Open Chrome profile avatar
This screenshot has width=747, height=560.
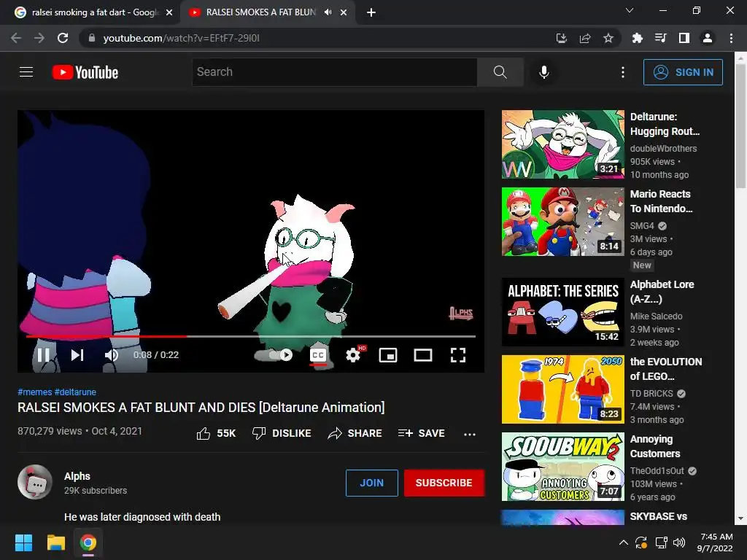point(708,38)
